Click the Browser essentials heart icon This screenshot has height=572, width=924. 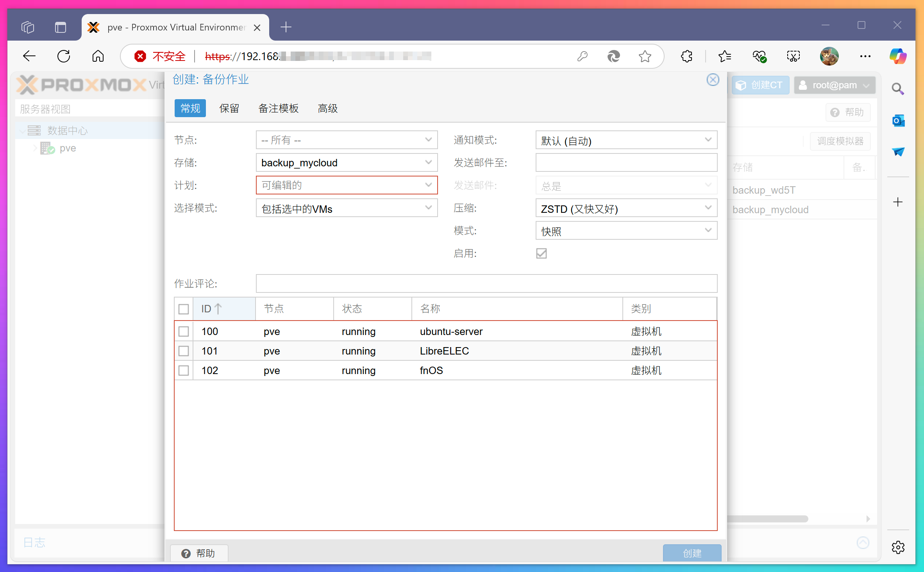point(760,56)
